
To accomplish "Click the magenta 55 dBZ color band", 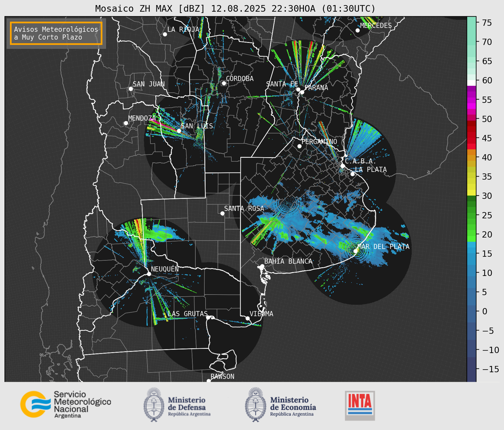I will point(471,100).
